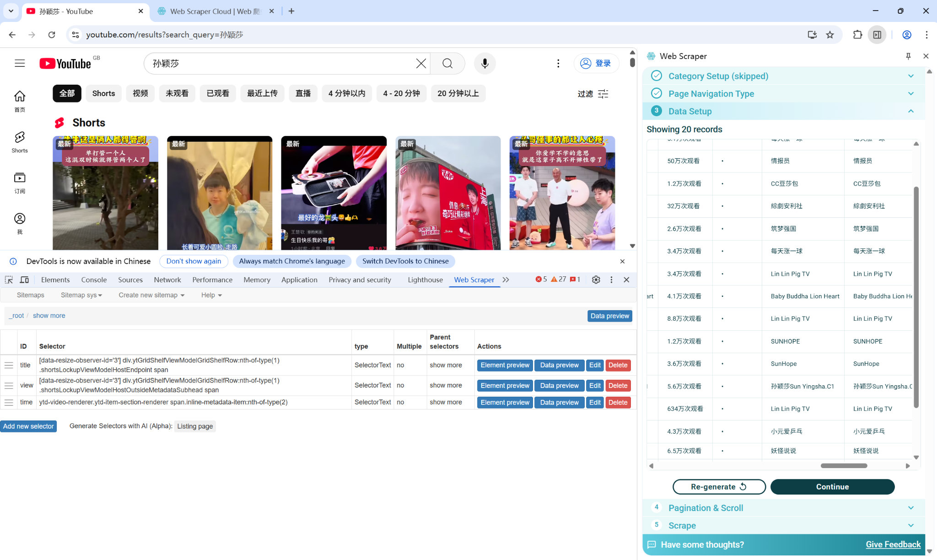Expand the Help menu in Web Scraper
Image resolution: width=937 pixels, height=560 pixels.
(210, 295)
